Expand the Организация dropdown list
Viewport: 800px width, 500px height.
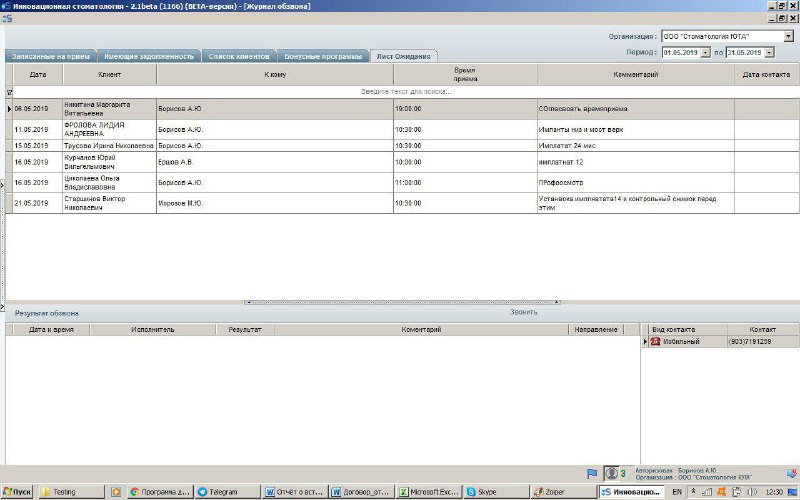(x=788, y=37)
